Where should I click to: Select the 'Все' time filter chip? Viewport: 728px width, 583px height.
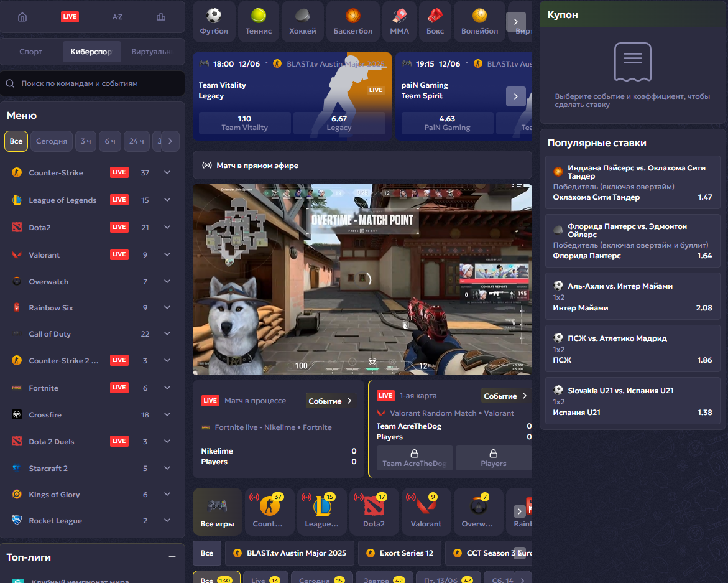[16, 141]
